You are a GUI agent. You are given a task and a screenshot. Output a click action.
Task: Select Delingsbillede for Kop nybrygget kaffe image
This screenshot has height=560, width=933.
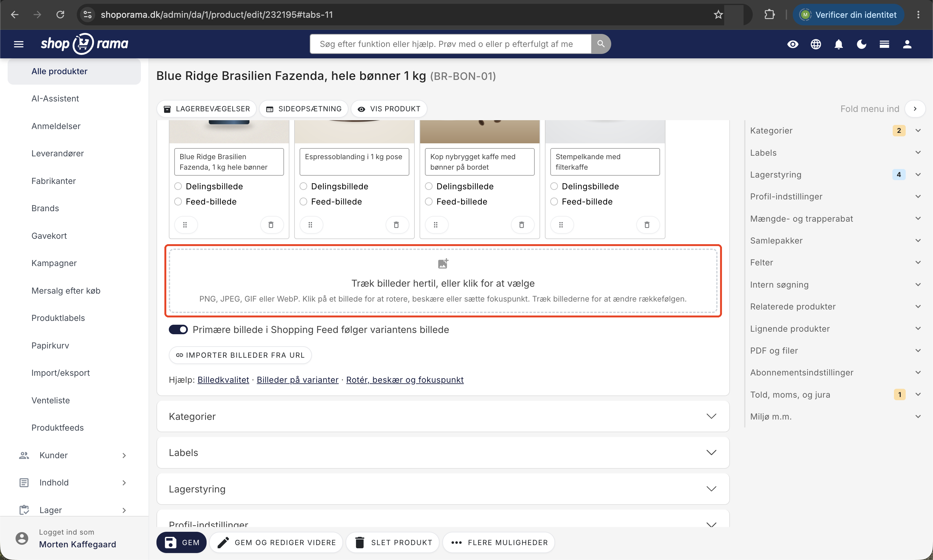point(429,186)
